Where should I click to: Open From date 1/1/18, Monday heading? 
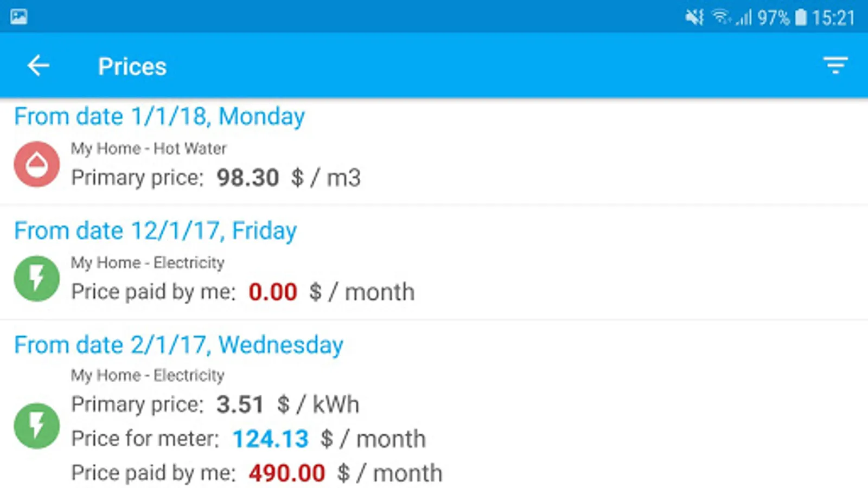tap(159, 117)
